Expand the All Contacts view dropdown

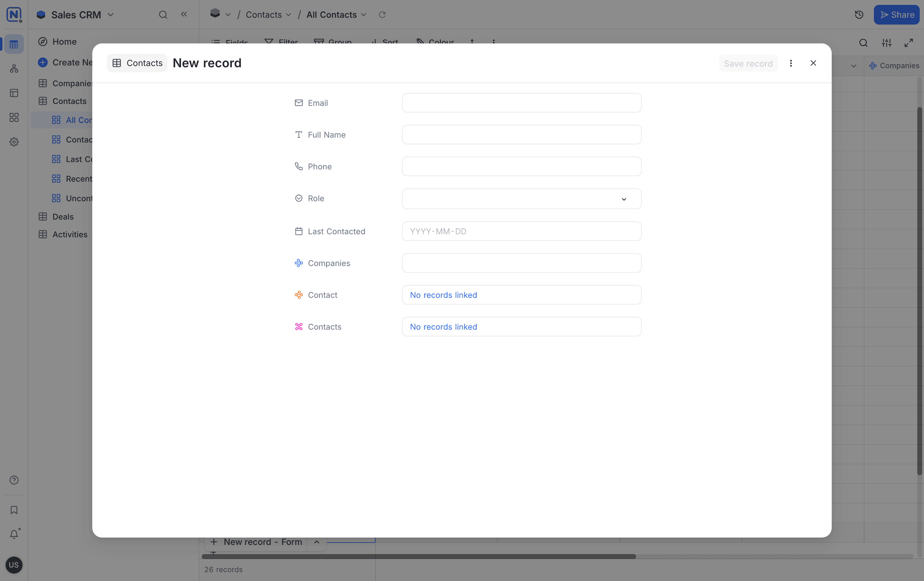(x=364, y=15)
